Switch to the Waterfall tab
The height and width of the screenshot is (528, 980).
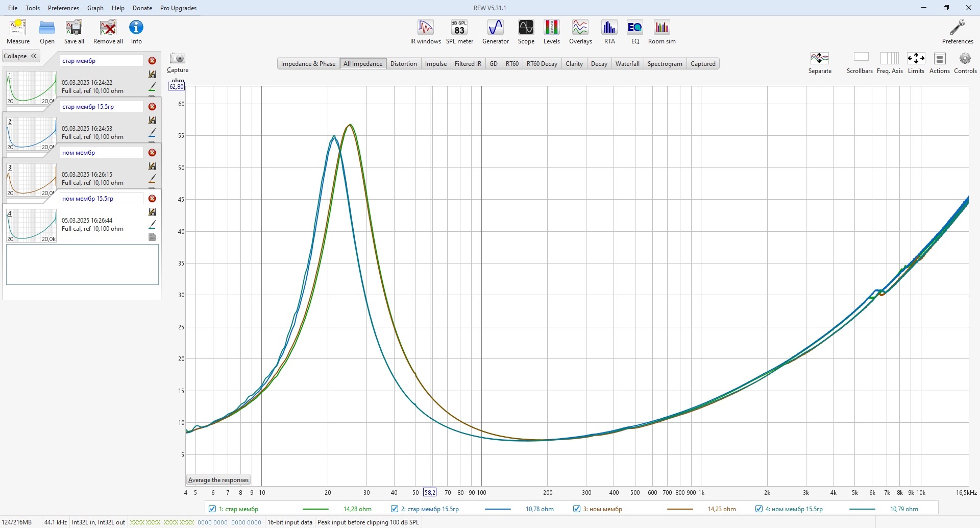click(627, 64)
